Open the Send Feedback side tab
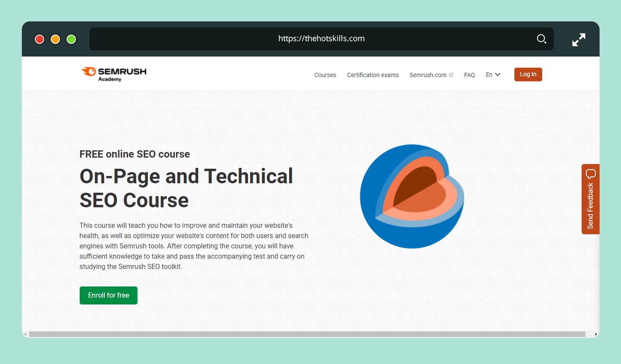The image size is (621, 364). click(590, 206)
